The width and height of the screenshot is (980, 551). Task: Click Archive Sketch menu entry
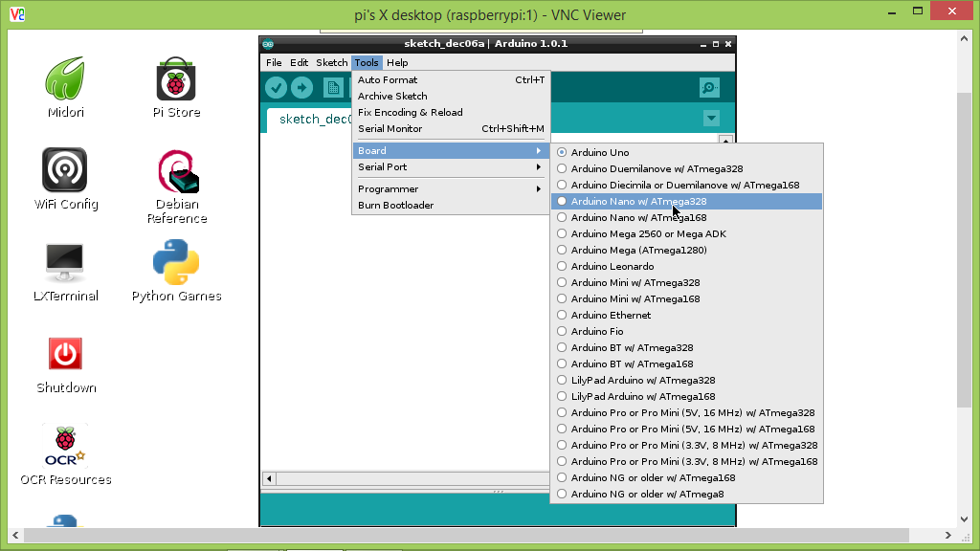451,97
